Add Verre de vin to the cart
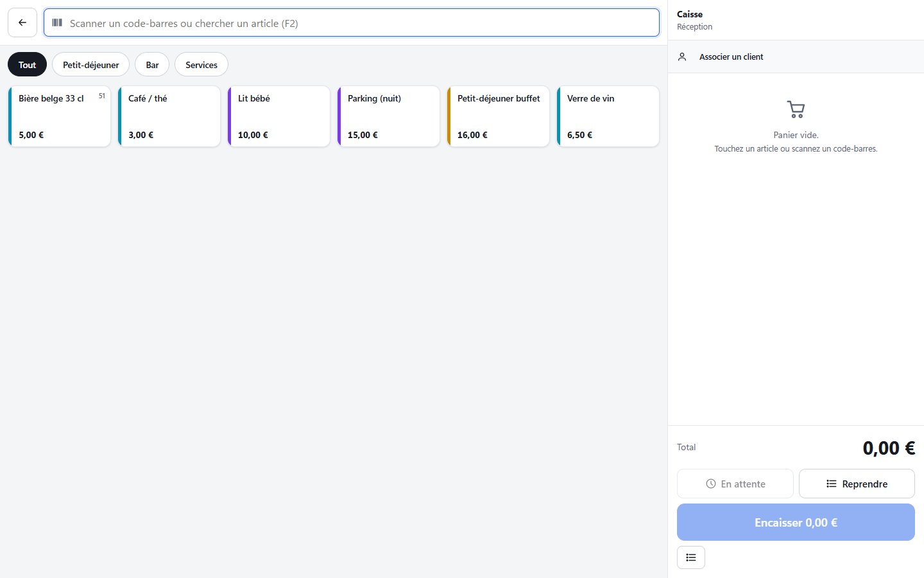Screen dimensions: 924x578 (608, 116)
